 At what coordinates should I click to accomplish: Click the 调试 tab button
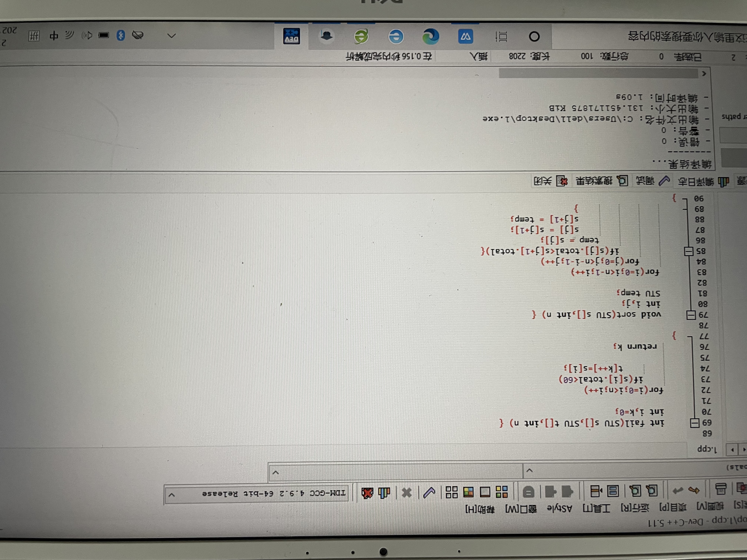point(653,181)
